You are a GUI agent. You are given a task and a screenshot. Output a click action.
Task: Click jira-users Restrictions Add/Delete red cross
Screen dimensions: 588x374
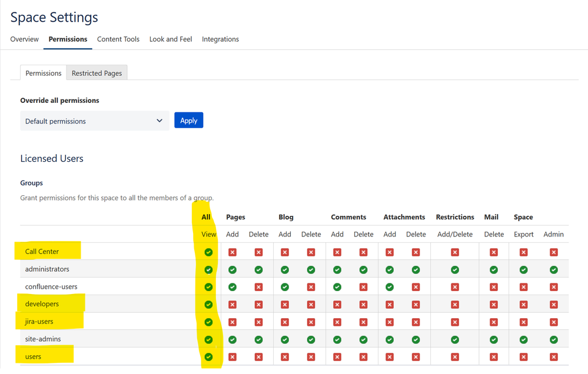pos(455,322)
